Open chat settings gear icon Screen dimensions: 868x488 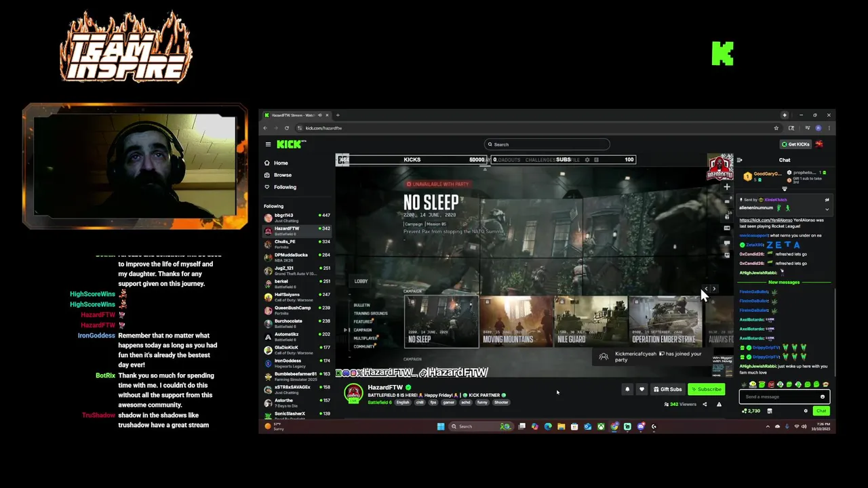[x=806, y=411]
